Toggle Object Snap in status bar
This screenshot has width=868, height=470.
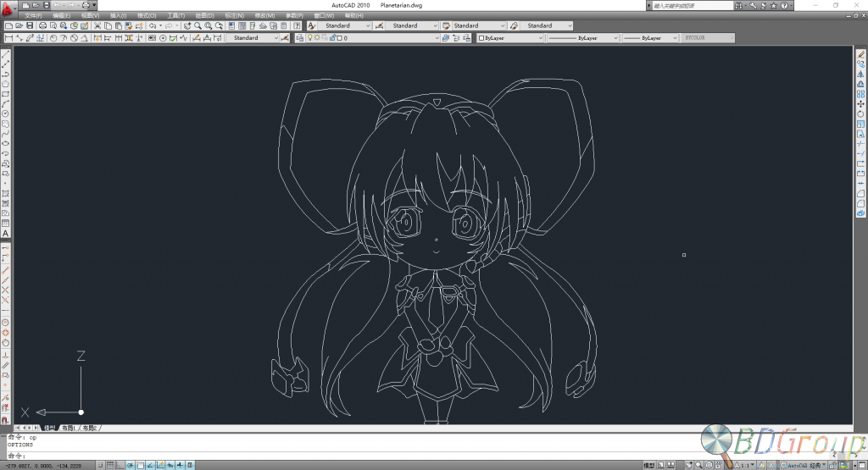141,465
